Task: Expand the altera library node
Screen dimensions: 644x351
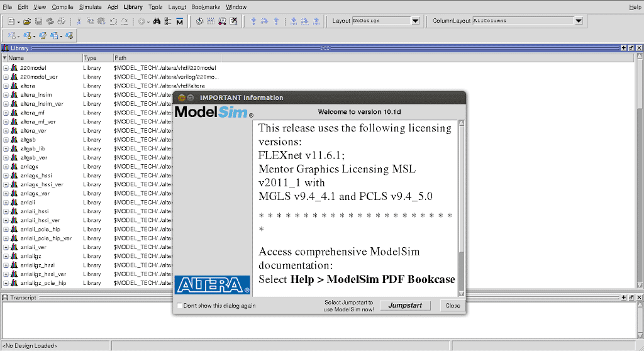Action: [x=6, y=86]
